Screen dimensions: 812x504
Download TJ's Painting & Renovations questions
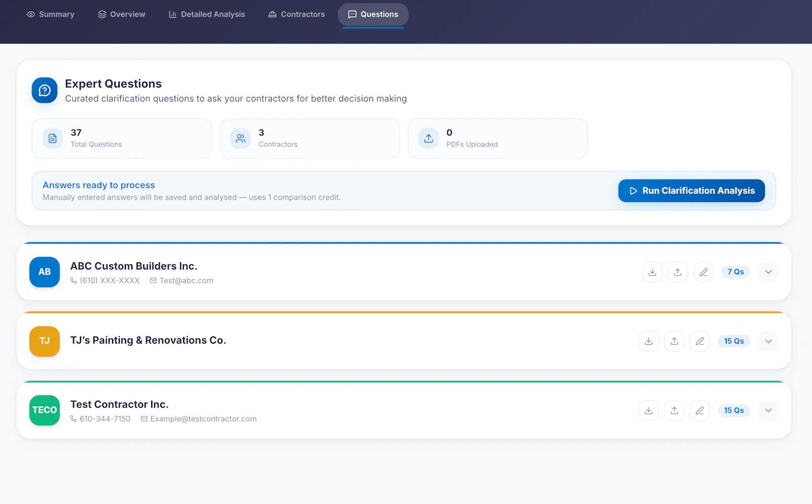(649, 341)
